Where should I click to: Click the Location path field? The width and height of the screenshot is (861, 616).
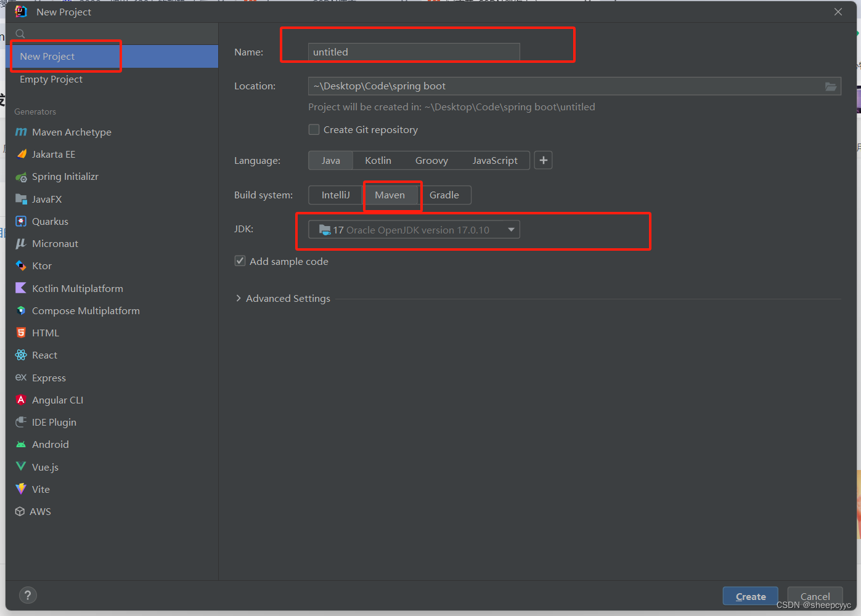point(574,86)
